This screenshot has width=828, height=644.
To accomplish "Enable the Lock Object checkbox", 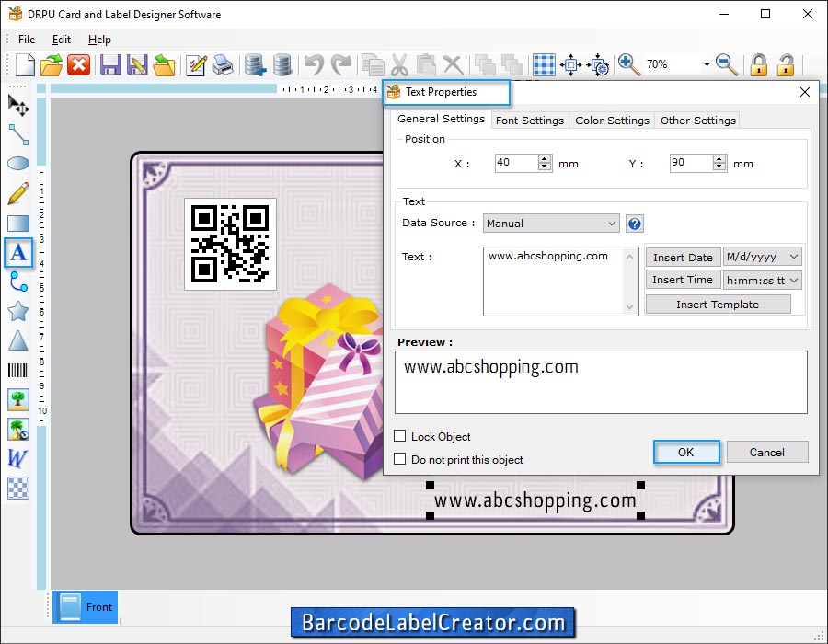I will 400,436.
